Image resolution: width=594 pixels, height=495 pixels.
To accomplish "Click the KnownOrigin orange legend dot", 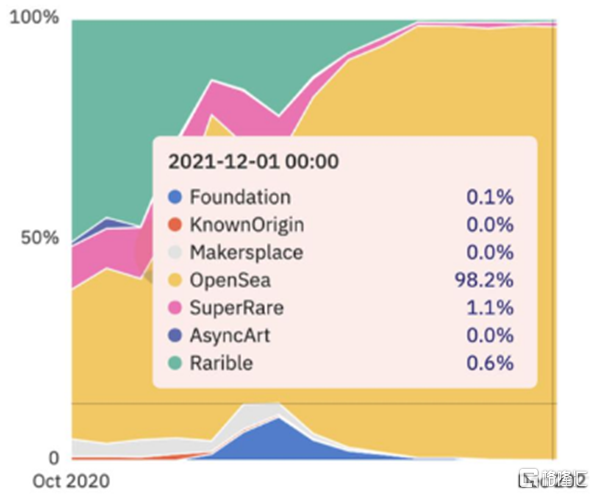I will pyautogui.click(x=175, y=225).
